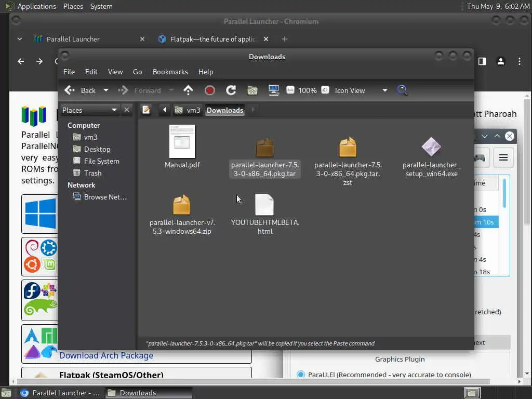Go back in Chromium browser
The image size is (532, 399).
[x=21, y=61]
